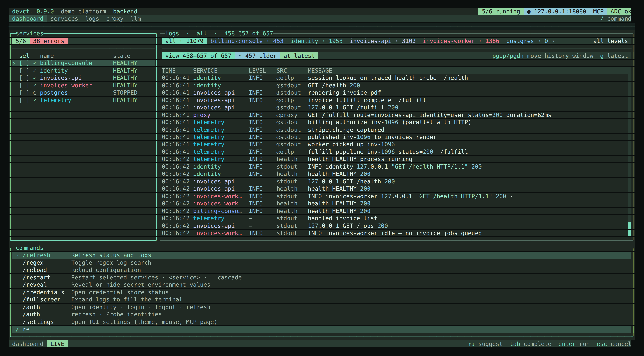
Task: Select the /regex command suggestion
Action: click(322, 262)
